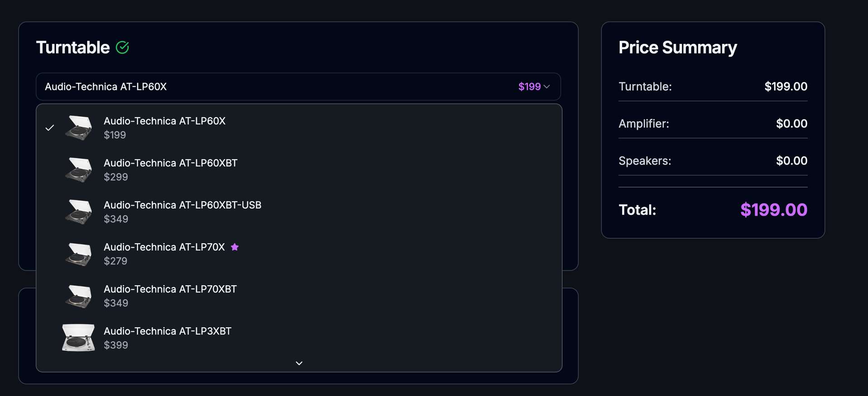
Task: Click the AT-LP60XBT-USB turntable picture
Action: coord(78,212)
